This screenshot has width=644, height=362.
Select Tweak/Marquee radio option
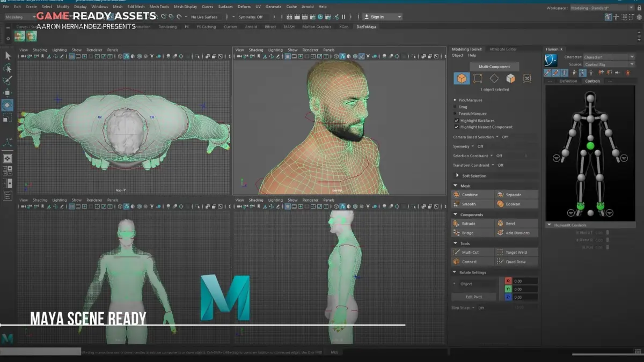point(456,114)
